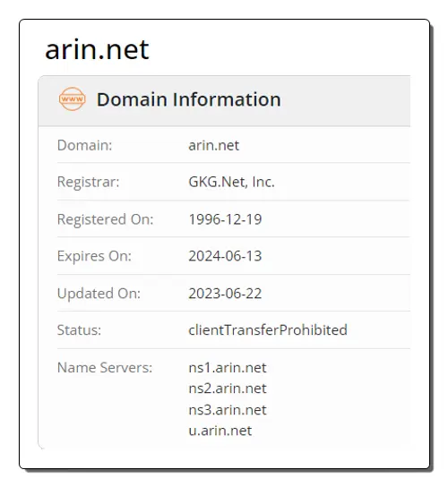Click the Status: field label
Screen dimensions: 448x487
[x=79, y=329]
